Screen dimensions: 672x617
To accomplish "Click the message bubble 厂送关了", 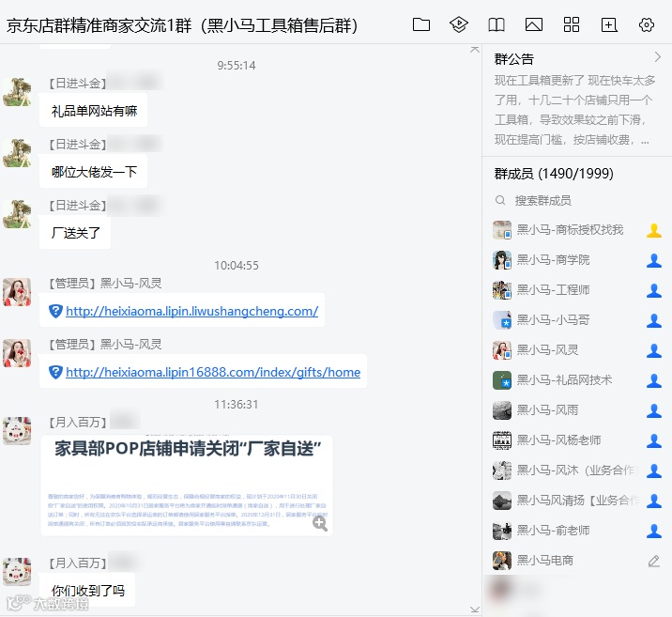I will click(75, 233).
